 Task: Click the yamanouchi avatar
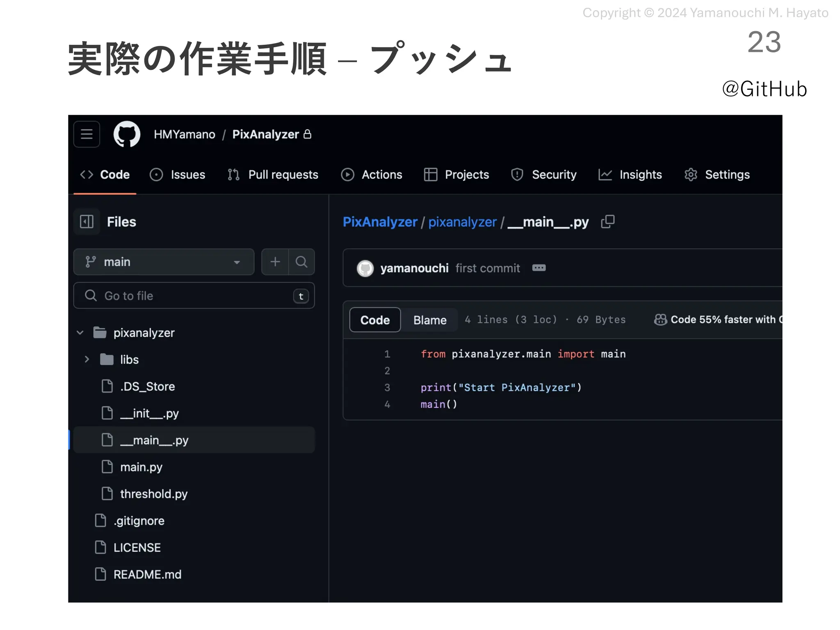point(365,268)
